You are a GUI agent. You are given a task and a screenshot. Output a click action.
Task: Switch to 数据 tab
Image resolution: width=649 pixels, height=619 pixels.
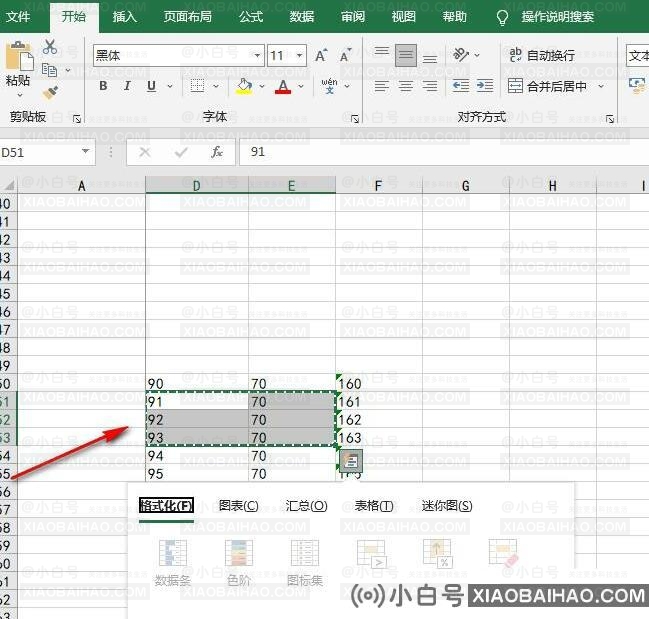point(302,17)
